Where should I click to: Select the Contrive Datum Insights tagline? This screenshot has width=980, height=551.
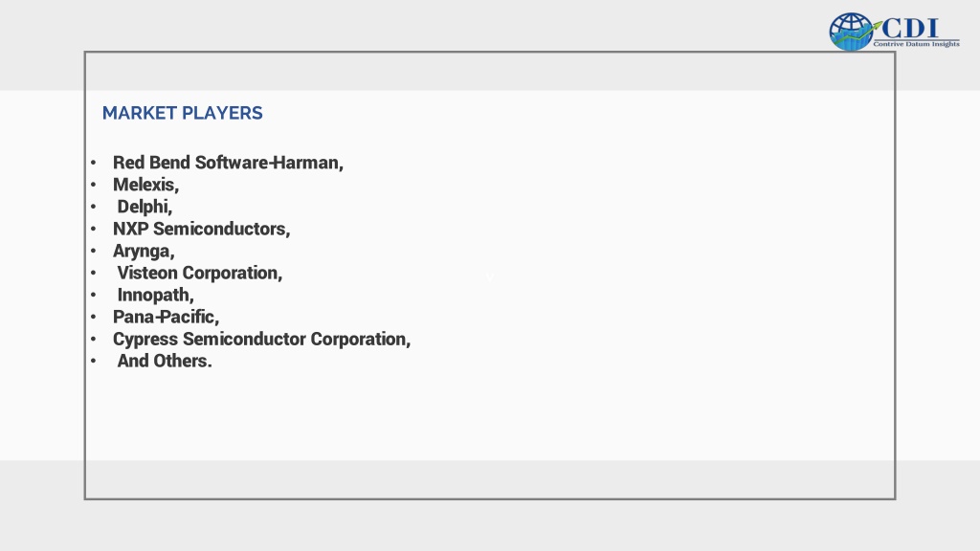pyautogui.click(x=916, y=44)
